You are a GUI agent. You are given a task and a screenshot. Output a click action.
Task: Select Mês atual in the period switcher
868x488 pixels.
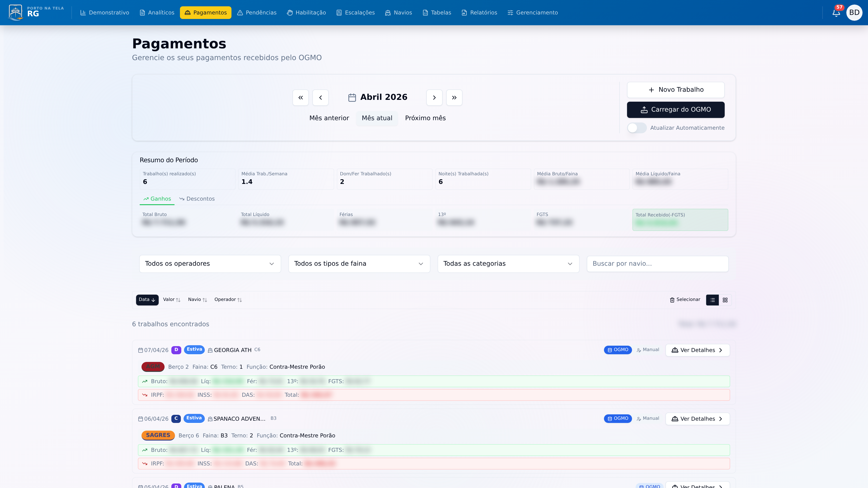point(377,118)
